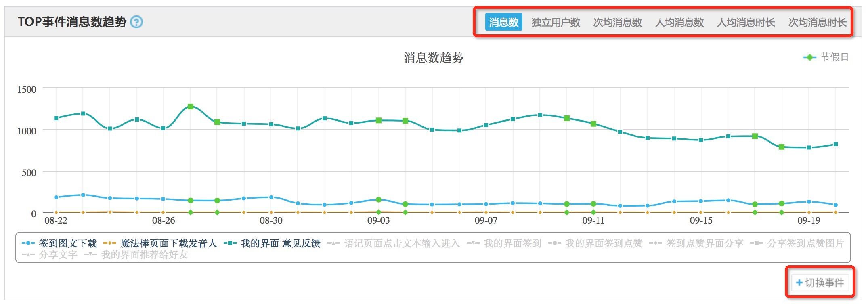Click the 人均消息数 tab
This screenshot has width=868, height=306.
[679, 22]
